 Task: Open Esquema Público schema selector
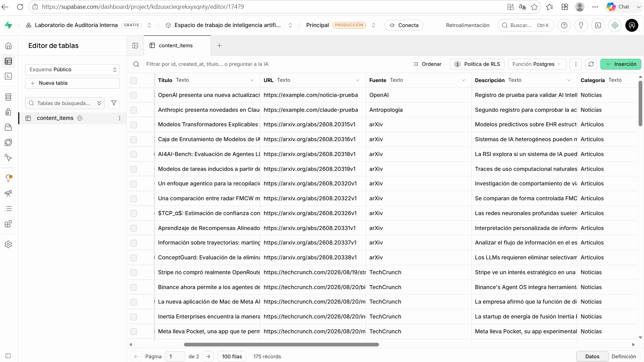click(x=72, y=70)
